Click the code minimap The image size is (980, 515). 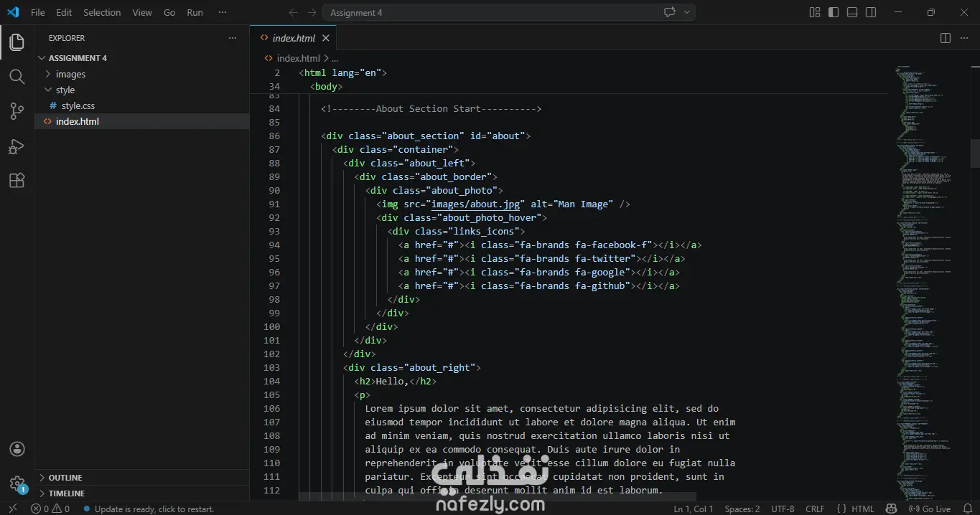coord(929,283)
